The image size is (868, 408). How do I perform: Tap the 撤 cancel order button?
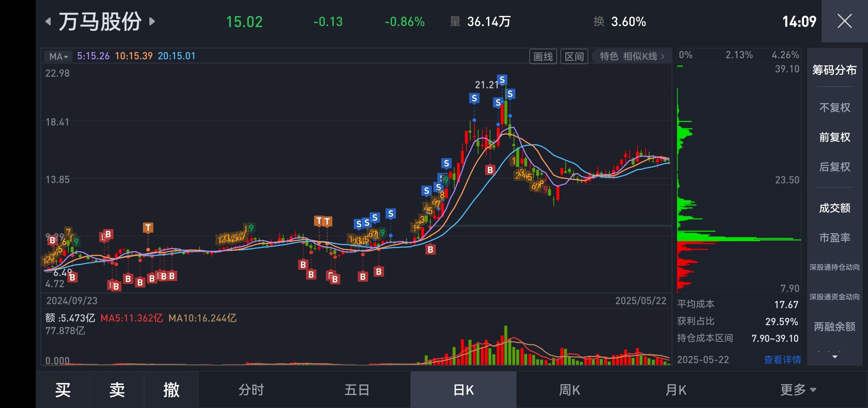pyautogui.click(x=171, y=390)
